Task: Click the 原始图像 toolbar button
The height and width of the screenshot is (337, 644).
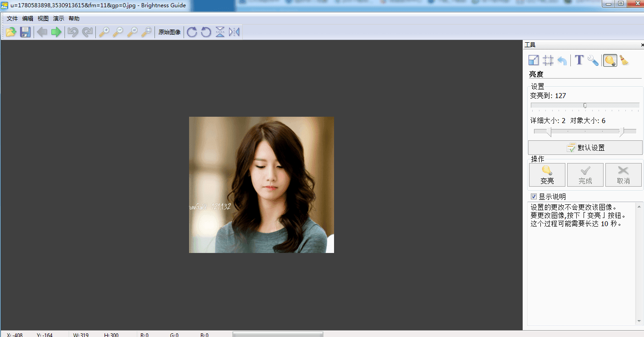Action: click(x=170, y=32)
